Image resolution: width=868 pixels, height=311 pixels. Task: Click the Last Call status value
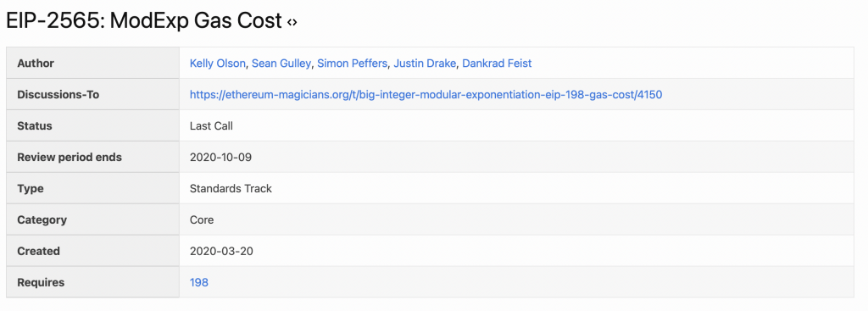tap(211, 126)
